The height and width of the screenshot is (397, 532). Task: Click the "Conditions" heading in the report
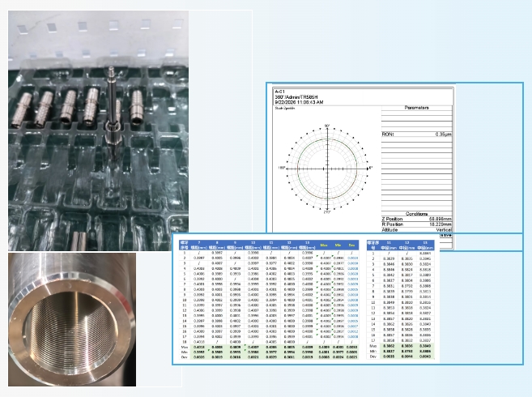(x=417, y=214)
